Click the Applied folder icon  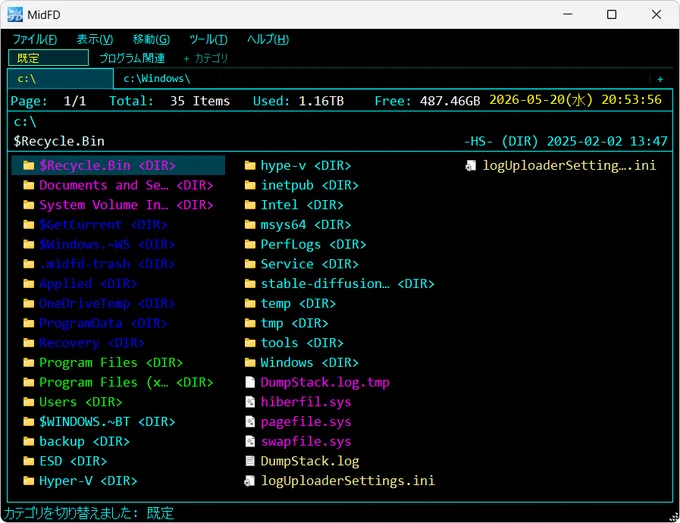point(29,284)
